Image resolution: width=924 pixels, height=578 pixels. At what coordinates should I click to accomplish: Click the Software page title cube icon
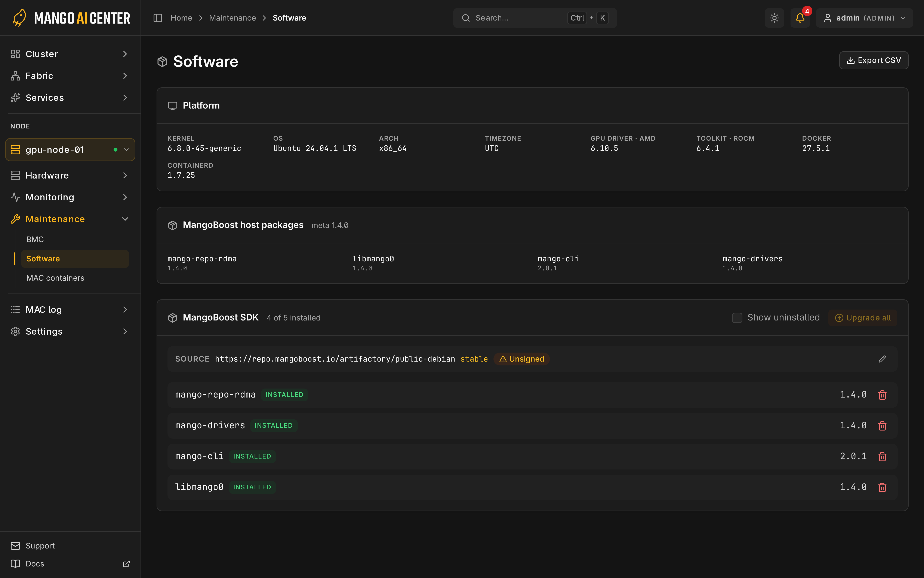162,62
